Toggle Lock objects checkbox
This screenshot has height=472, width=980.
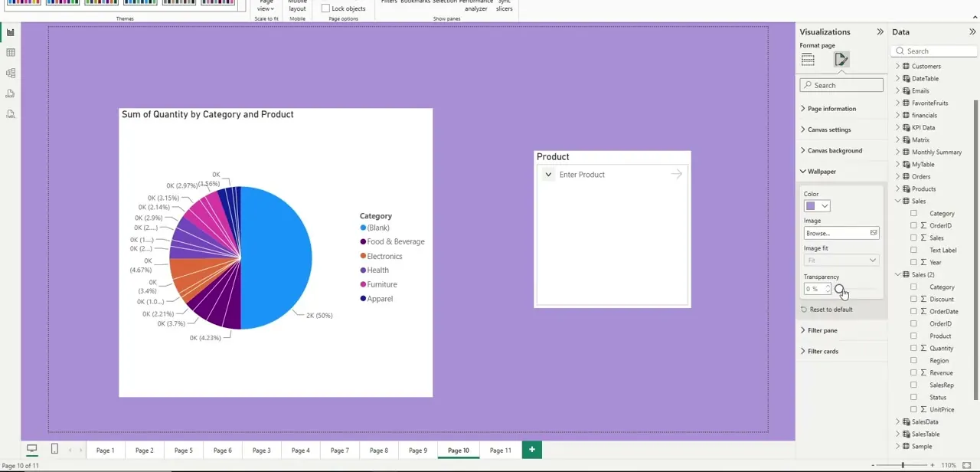click(325, 8)
